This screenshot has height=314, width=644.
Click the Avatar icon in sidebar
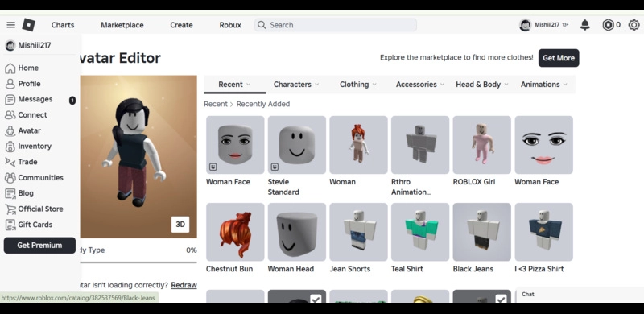point(10,130)
